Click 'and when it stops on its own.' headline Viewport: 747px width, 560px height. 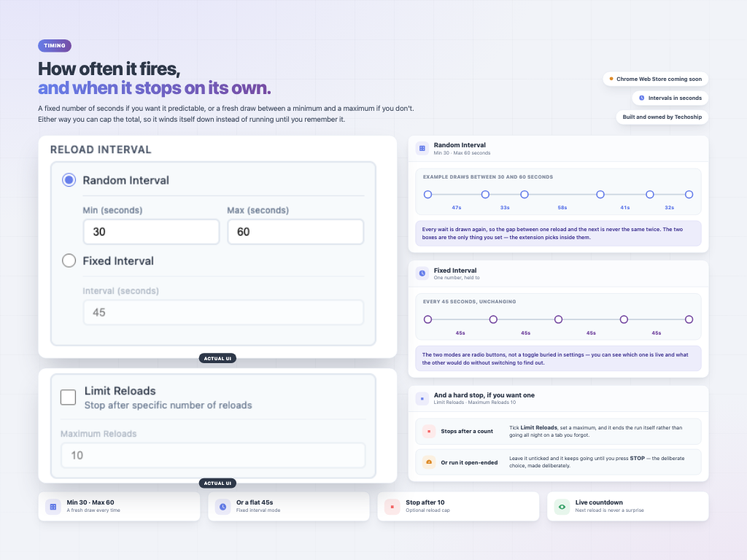(x=155, y=88)
